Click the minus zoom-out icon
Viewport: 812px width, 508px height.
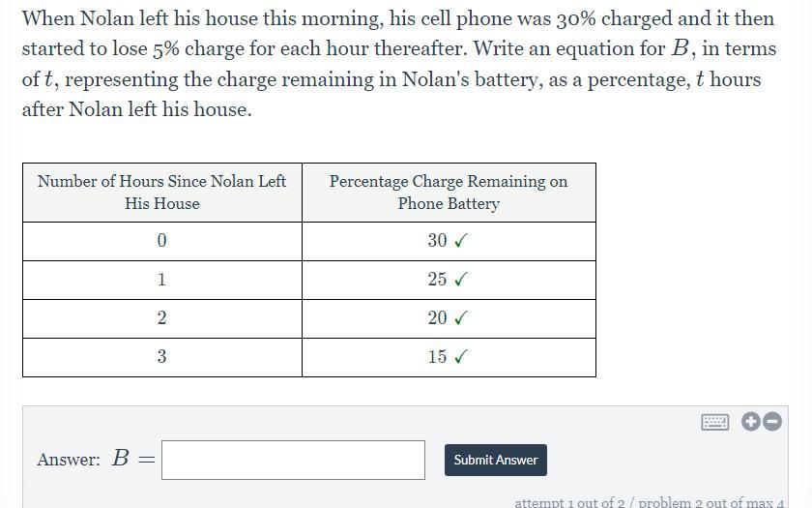point(772,422)
